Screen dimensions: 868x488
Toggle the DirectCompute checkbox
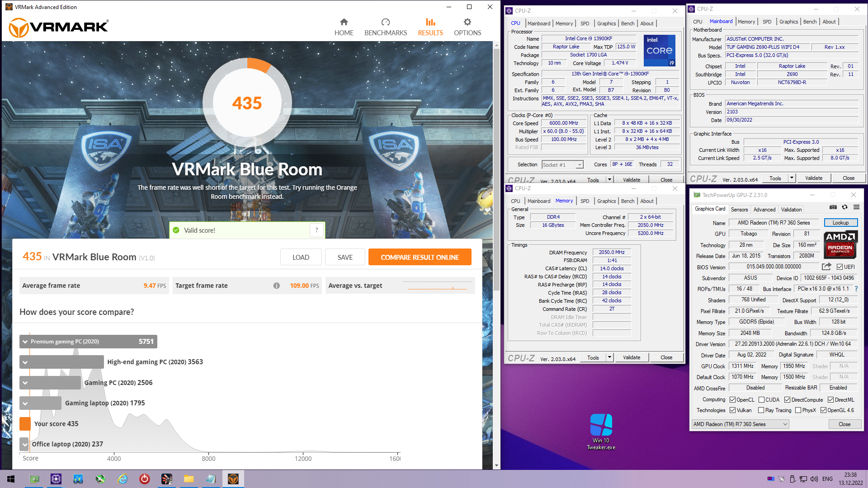coord(787,400)
